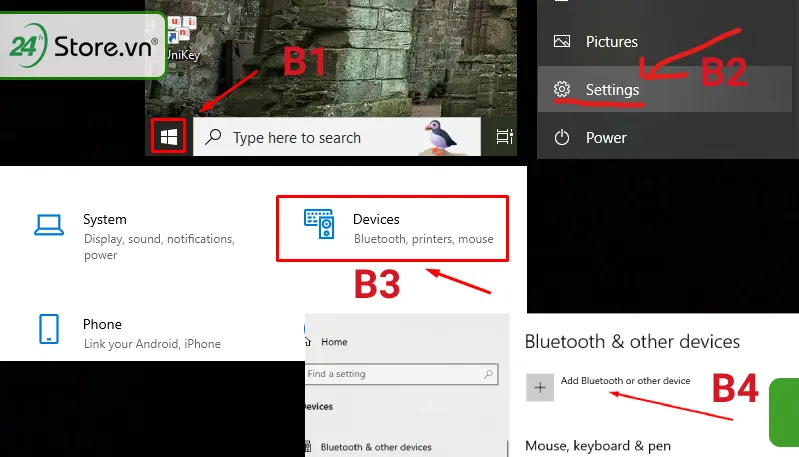The width and height of the screenshot is (799, 457).
Task: Open the Windows Start button
Action: point(169,137)
